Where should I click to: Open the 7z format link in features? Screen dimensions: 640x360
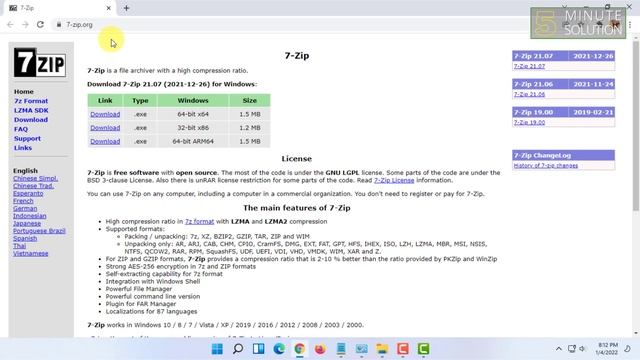199,221
